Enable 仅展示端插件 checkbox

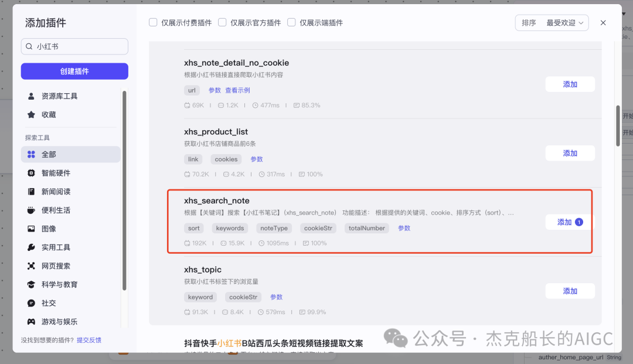point(291,22)
